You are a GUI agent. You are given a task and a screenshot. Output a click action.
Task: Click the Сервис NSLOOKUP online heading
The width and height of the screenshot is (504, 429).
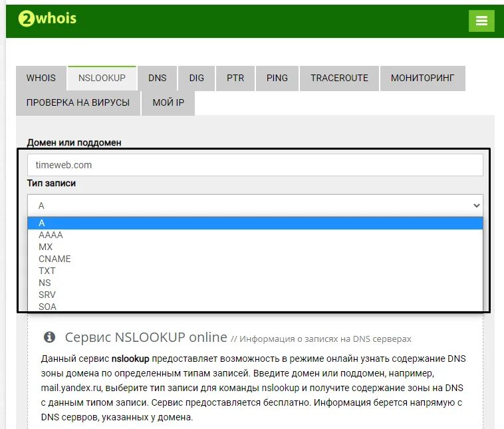point(146,337)
